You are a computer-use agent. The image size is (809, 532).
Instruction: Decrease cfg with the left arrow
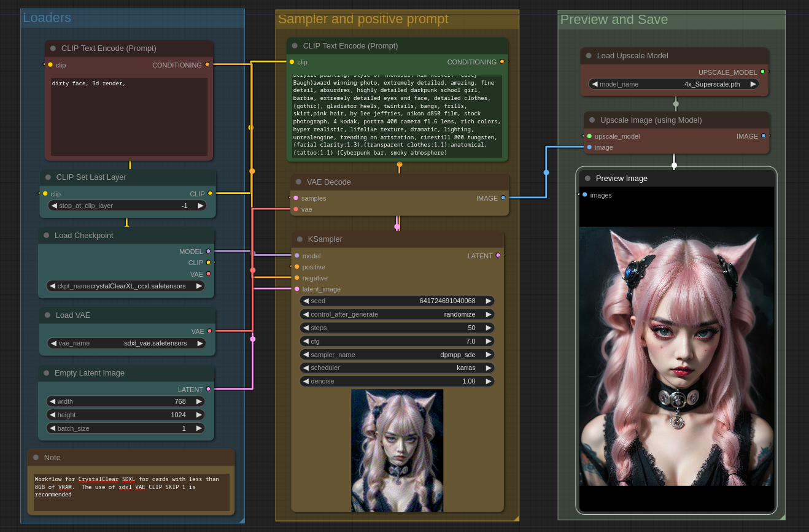click(x=305, y=341)
